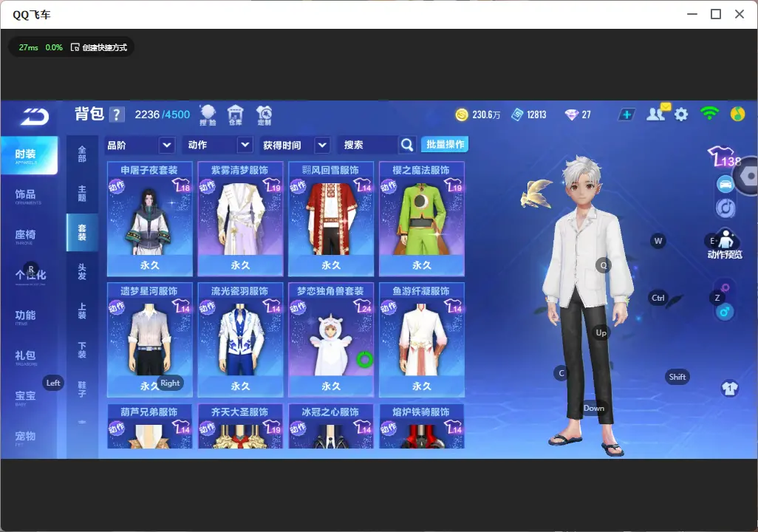Open the wardrobe shirt icon showing 138
The height and width of the screenshot is (532, 758).
point(723,157)
